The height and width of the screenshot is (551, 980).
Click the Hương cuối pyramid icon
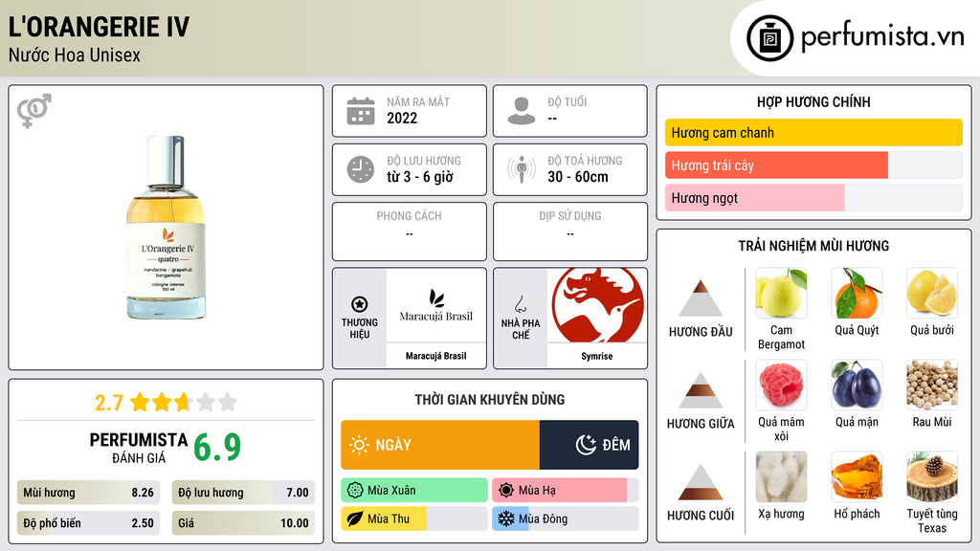(x=701, y=482)
